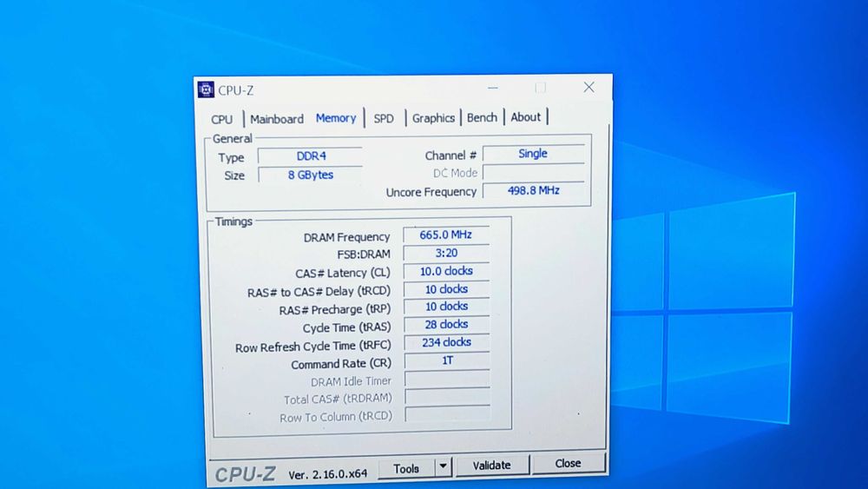Image resolution: width=868 pixels, height=489 pixels.
Task: Click the tRCD 10 clocks value
Action: (446, 289)
